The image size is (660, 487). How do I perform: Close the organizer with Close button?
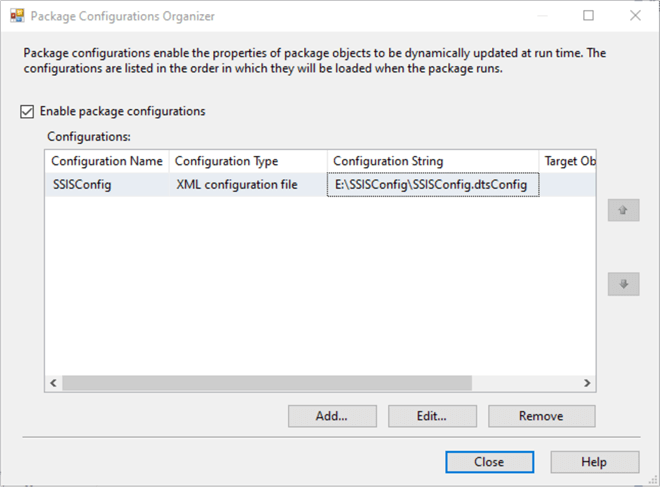489,462
